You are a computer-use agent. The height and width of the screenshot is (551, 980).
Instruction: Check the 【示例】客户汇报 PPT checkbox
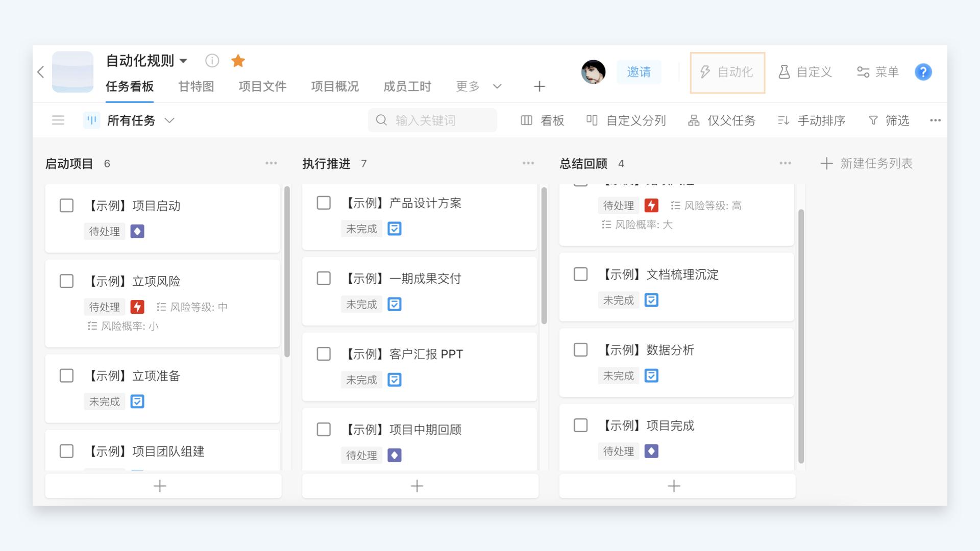point(324,354)
